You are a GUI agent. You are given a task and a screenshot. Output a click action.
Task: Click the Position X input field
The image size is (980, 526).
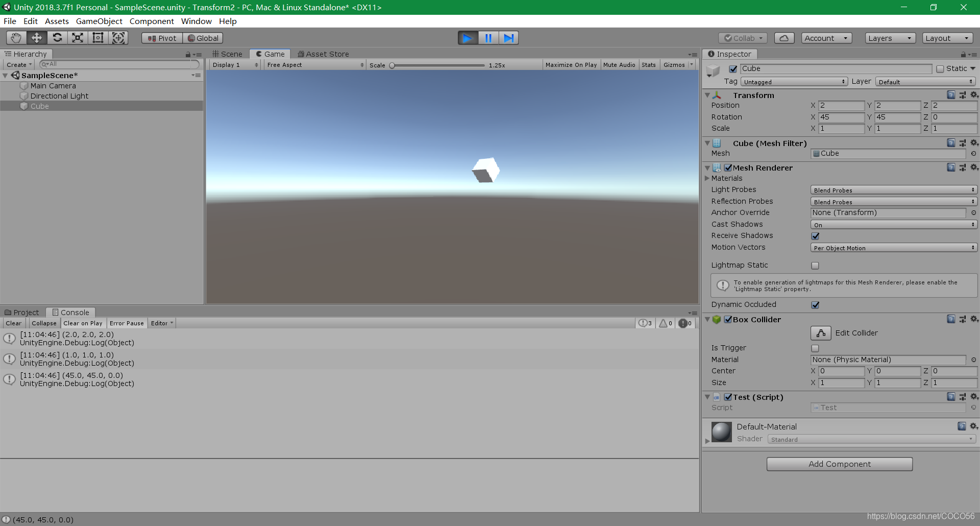pyautogui.click(x=841, y=105)
